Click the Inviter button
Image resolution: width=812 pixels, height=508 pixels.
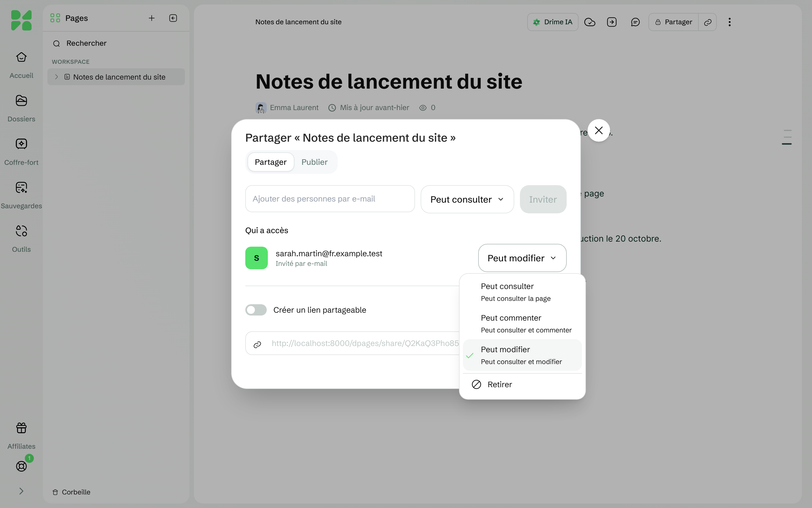543,199
